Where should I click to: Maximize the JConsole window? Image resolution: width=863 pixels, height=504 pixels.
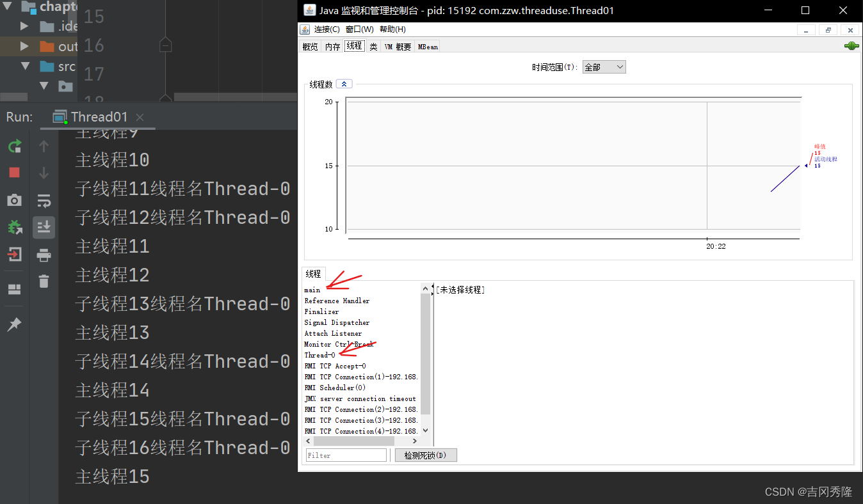805,10
